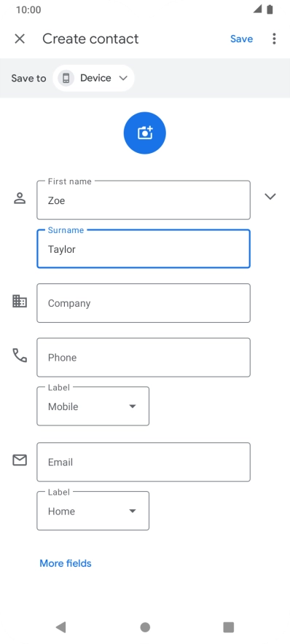Image resolution: width=290 pixels, height=644 pixels.
Task: Save the new contact
Action: pyautogui.click(x=241, y=39)
